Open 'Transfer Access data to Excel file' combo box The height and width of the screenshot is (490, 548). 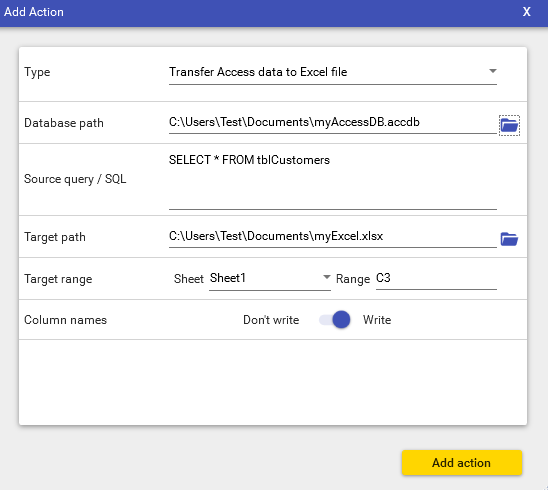(x=333, y=73)
